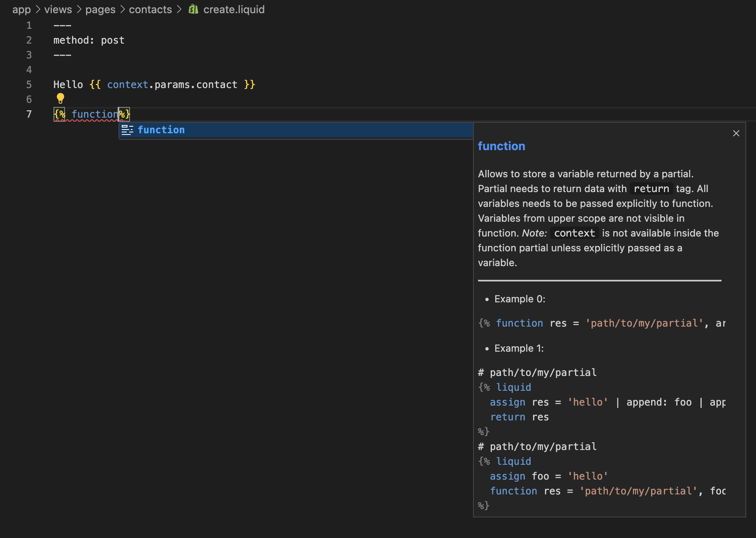This screenshot has width=756, height=538.
Task: Open the views breadcrumb item
Action: (x=58, y=9)
